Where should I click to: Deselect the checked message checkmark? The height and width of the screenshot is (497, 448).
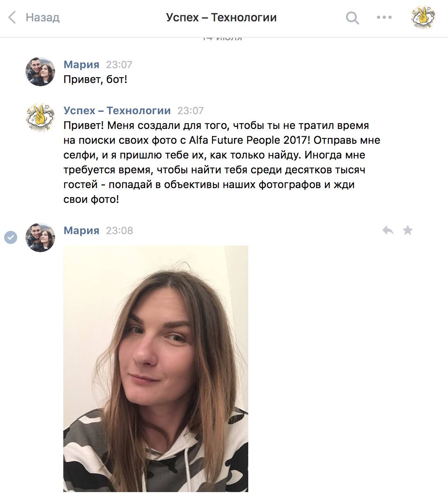[11, 237]
